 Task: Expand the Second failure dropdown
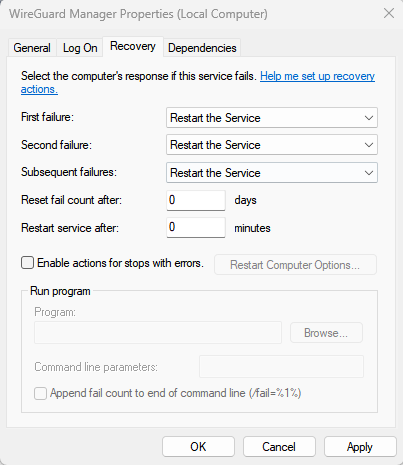272,145
